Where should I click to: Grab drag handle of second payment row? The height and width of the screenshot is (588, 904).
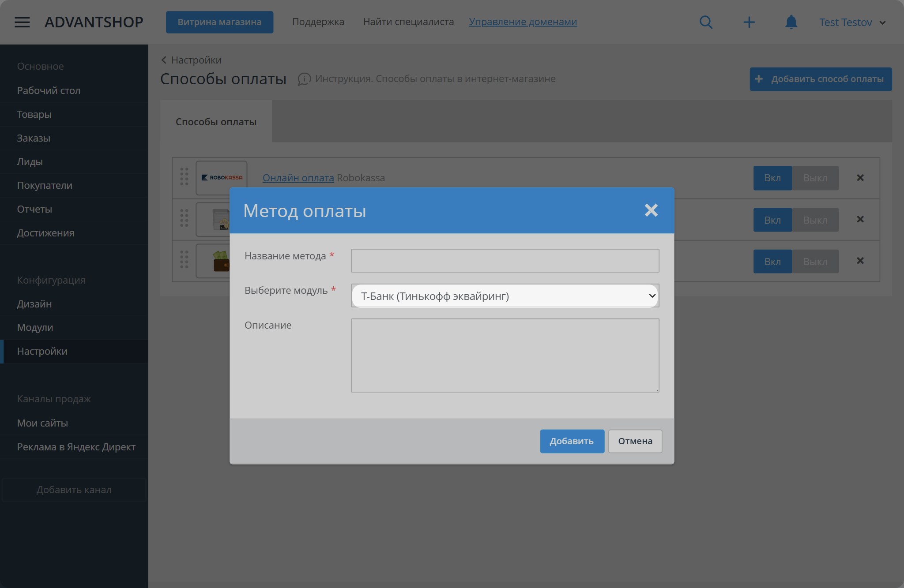tap(184, 218)
